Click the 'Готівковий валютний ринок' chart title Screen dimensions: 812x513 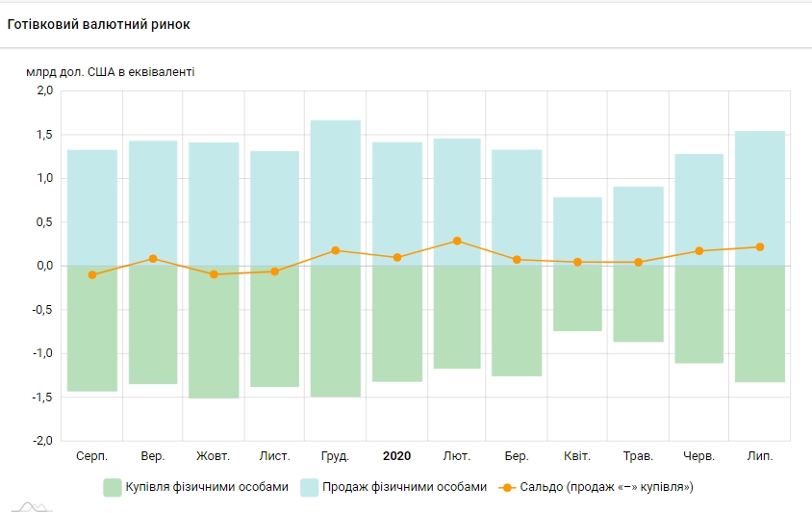pos(99,24)
